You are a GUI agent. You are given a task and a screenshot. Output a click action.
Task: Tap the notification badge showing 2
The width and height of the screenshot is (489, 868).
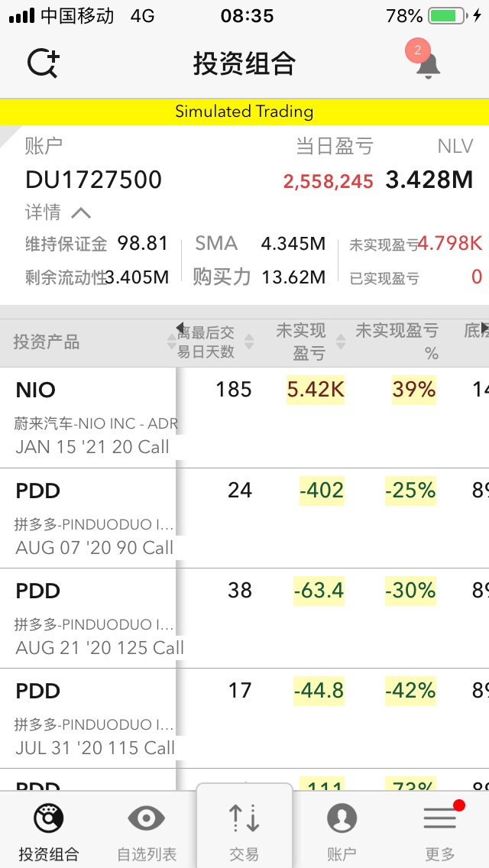tap(418, 50)
